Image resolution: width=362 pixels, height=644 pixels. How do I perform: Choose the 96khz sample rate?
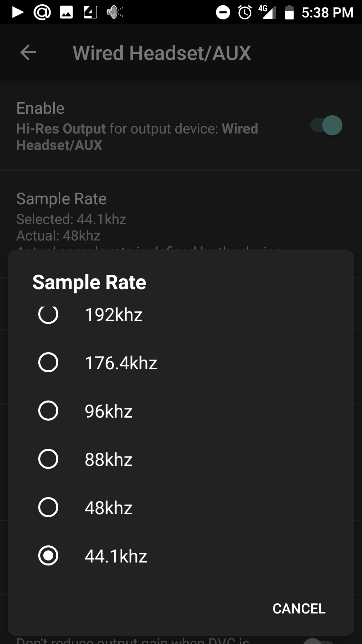pyautogui.click(x=48, y=411)
